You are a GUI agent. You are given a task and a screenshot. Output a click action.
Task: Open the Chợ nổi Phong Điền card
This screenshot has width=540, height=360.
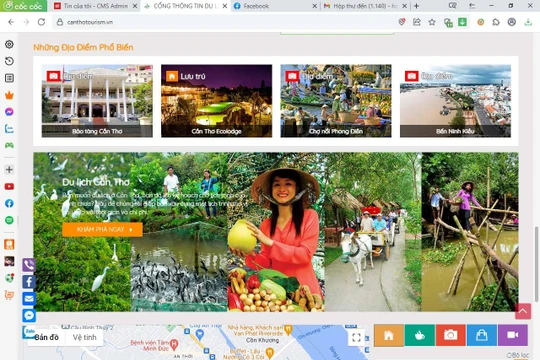point(336,101)
